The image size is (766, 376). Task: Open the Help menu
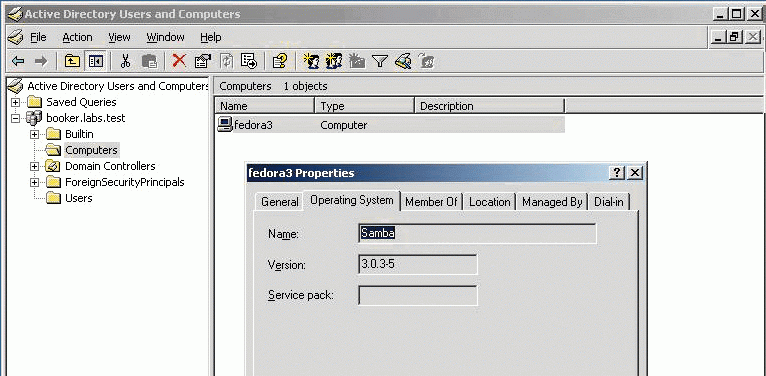point(211,37)
